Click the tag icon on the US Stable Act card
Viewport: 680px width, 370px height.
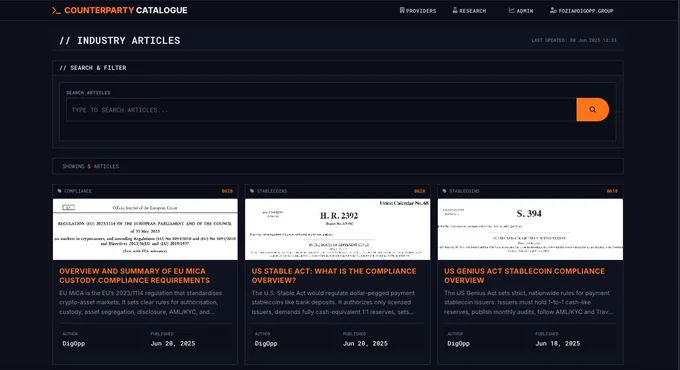[x=252, y=191]
